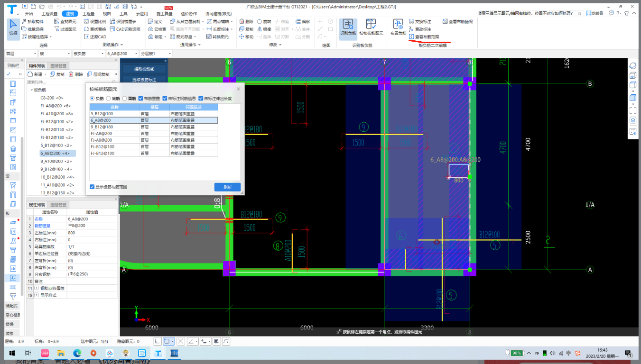Click the 镜像 tool

coord(264,29)
